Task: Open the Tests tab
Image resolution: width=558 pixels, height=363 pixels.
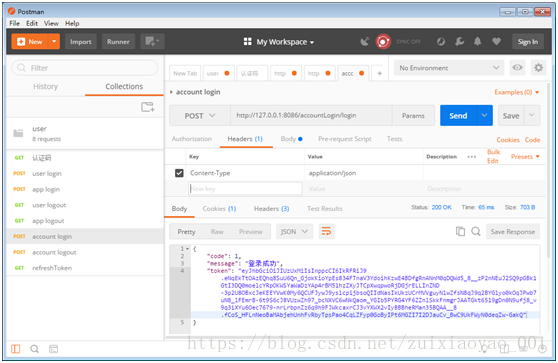Action: [x=394, y=139]
